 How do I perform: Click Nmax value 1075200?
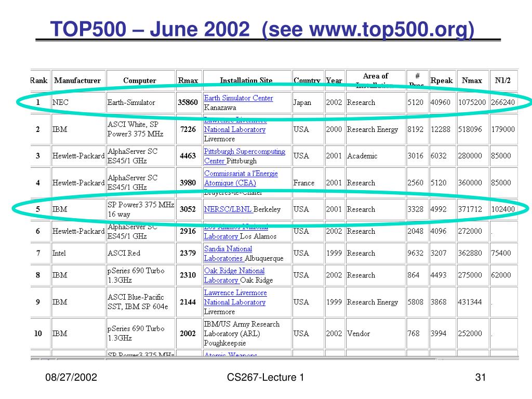(x=472, y=102)
